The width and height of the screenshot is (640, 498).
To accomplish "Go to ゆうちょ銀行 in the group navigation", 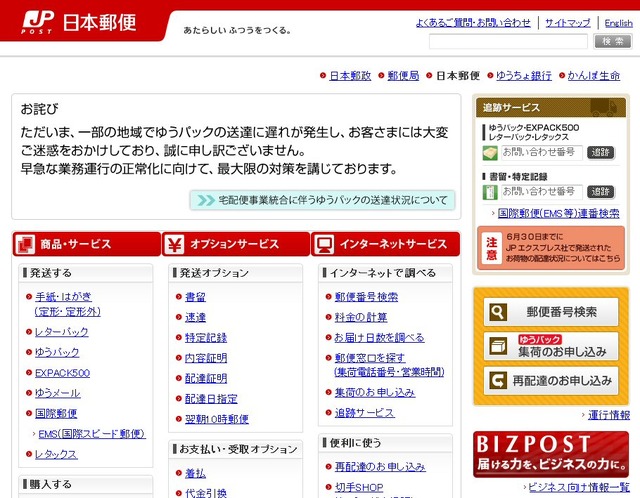I will (x=524, y=76).
